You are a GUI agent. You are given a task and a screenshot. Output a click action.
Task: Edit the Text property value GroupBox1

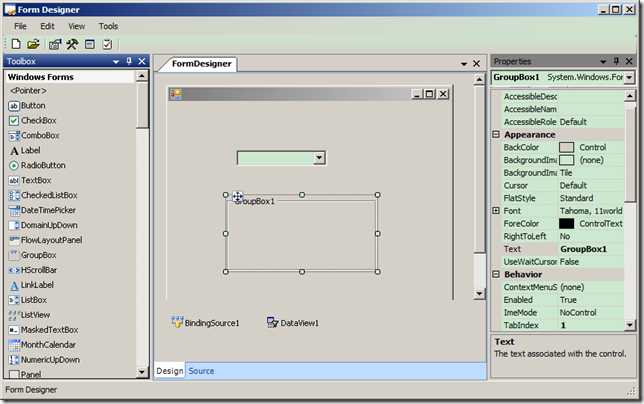pyautogui.click(x=591, y=249)
